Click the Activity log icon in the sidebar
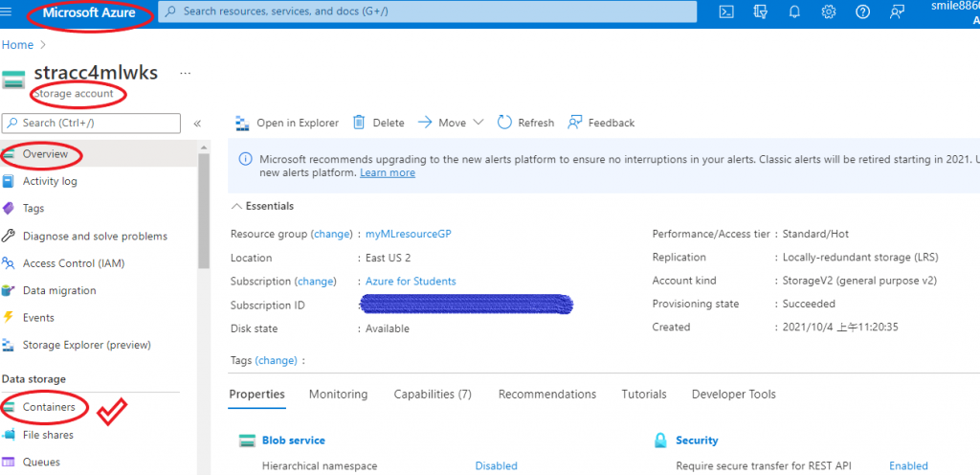The height and width of the screenshot is (475, 980). point(8,181)
